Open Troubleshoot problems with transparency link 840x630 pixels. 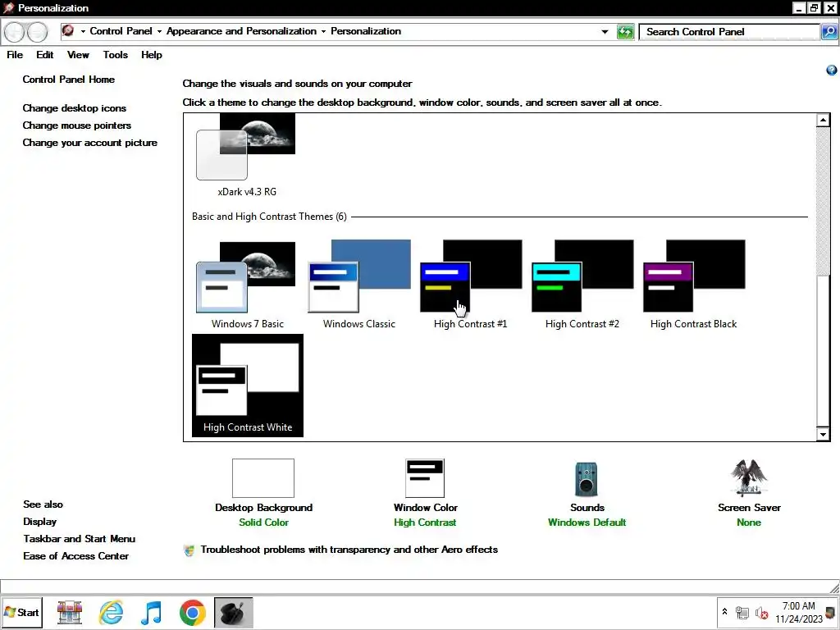pyautogui.click(x=349, y=550)
